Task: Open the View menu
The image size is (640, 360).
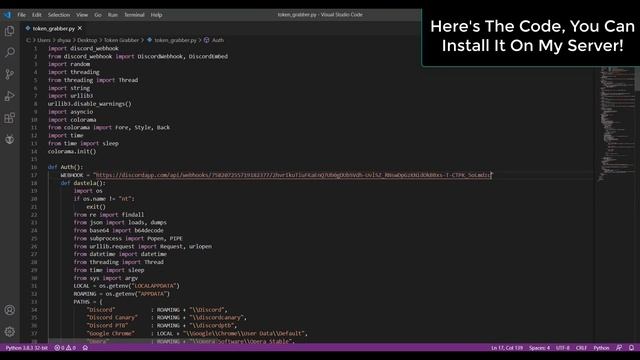Action: (x=82, y=15)
